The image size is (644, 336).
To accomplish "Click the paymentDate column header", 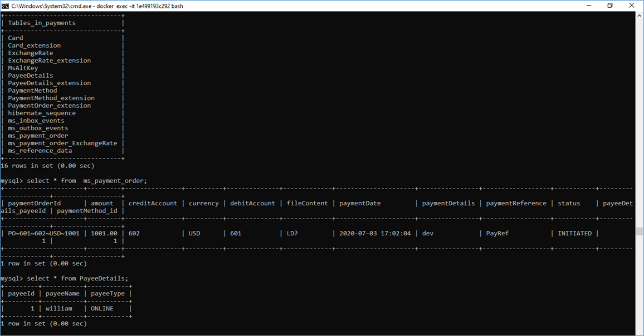I will point(360,204).
